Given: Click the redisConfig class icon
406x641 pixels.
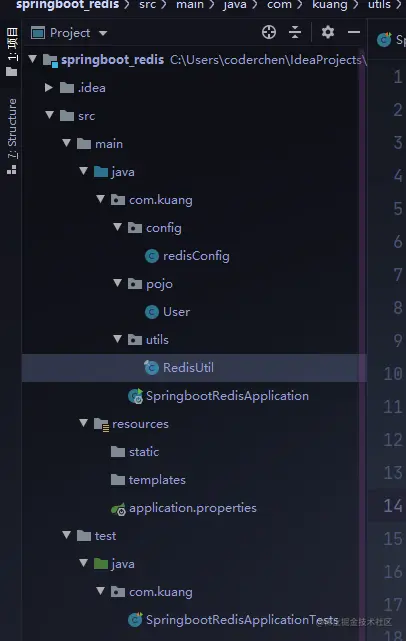Looking at the screenshot, I should point(152,256).
